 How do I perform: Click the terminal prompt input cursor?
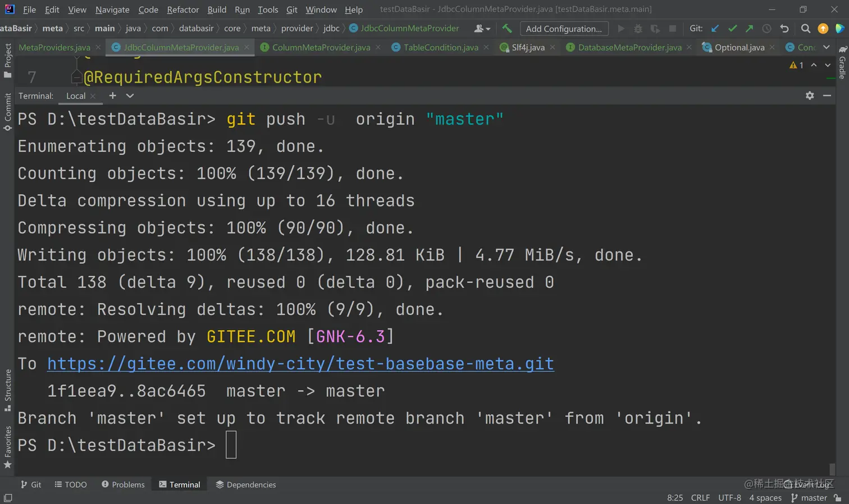point(231,445)
